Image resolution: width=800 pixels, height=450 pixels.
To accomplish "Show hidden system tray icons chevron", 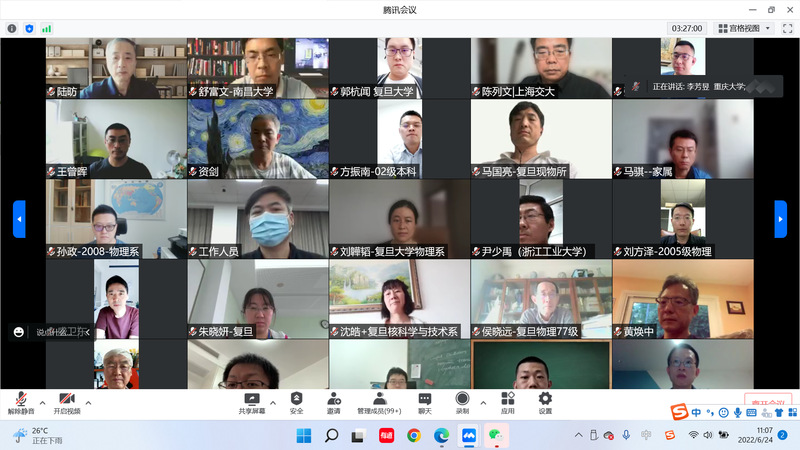I will pos(579,435).
